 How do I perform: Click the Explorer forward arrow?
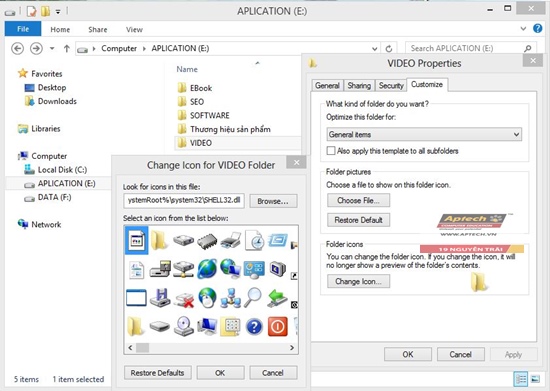tap(36, 48)
